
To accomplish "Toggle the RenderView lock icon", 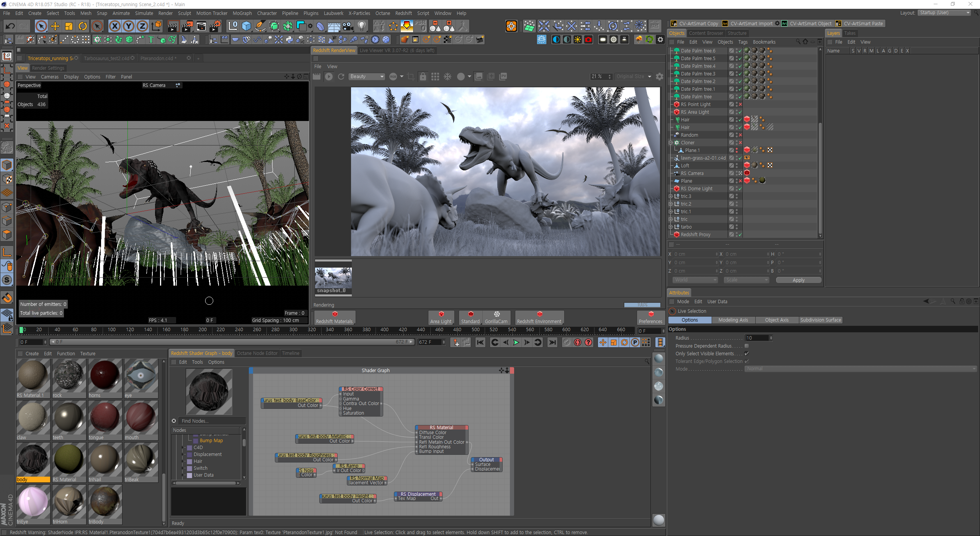I will click(x=423, y=77).
